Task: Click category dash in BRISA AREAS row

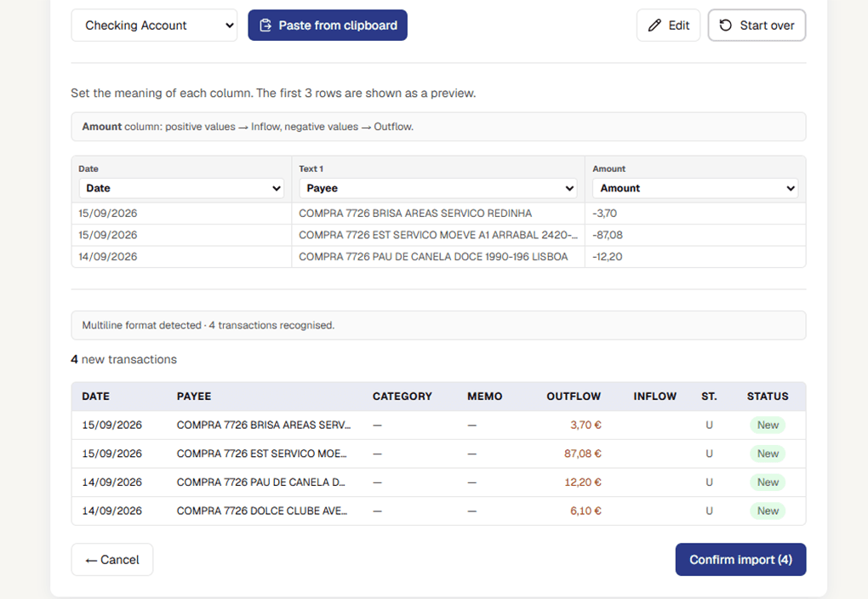Action: (x=378, y=425)
